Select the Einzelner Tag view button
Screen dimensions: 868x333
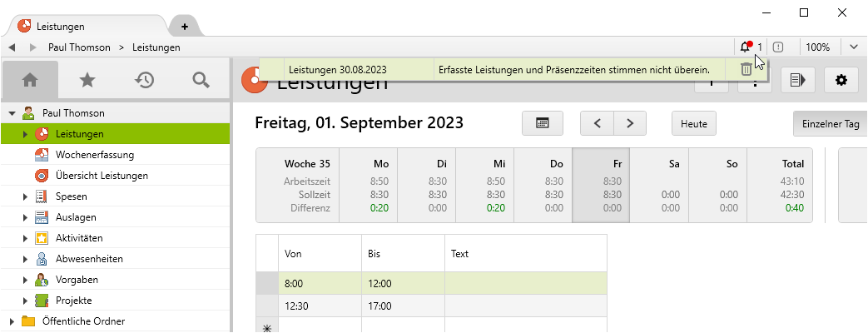coord(830,123)
